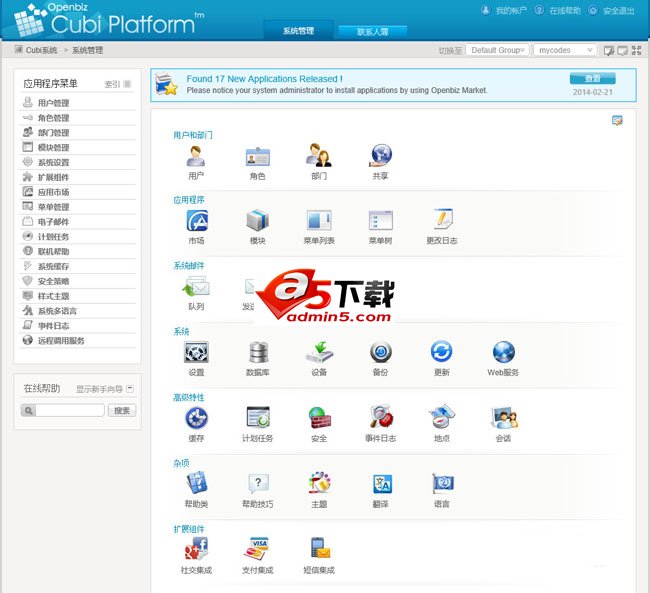The height and width of the screenshot is (593, 650).
Task: Open the 设置 system settings icon
Action: 196,352
